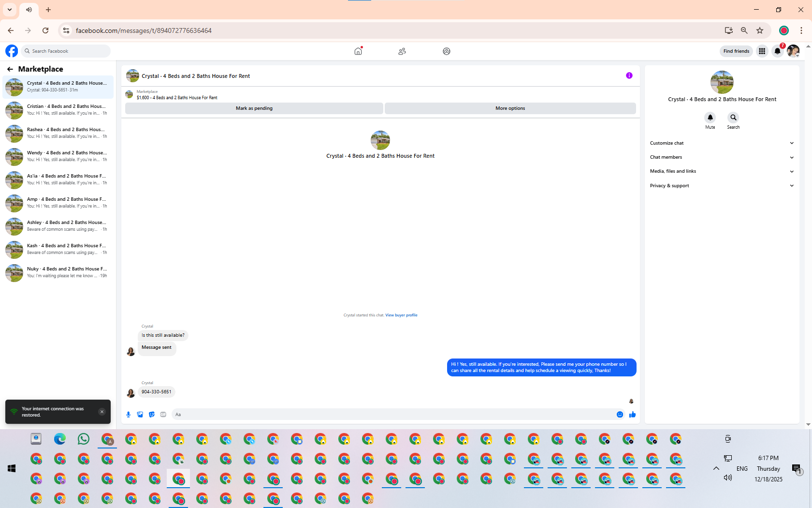The height and width of the screenshot is (508, 812).
Task: Open Ashley's conversation in the list
Action: click(x=58, y=226)
